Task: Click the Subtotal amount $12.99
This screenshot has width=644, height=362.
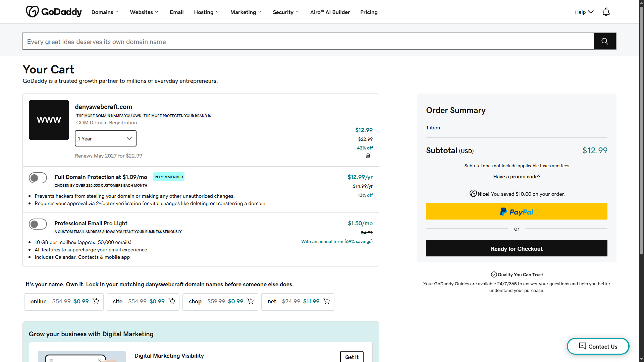Action: coord(595,150)
